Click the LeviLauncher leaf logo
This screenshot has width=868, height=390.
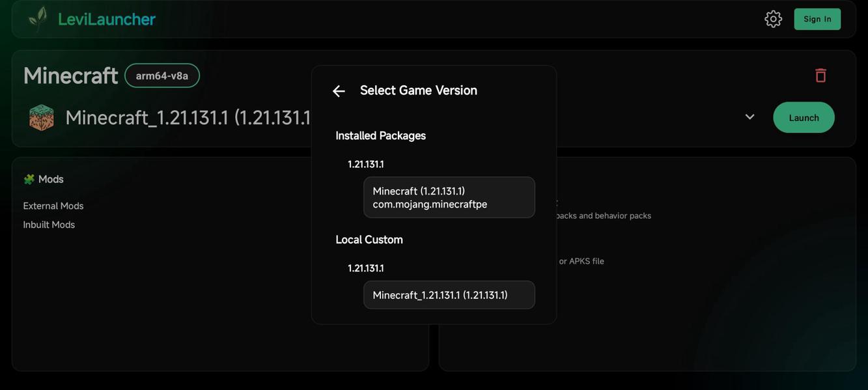pos(38,19)
